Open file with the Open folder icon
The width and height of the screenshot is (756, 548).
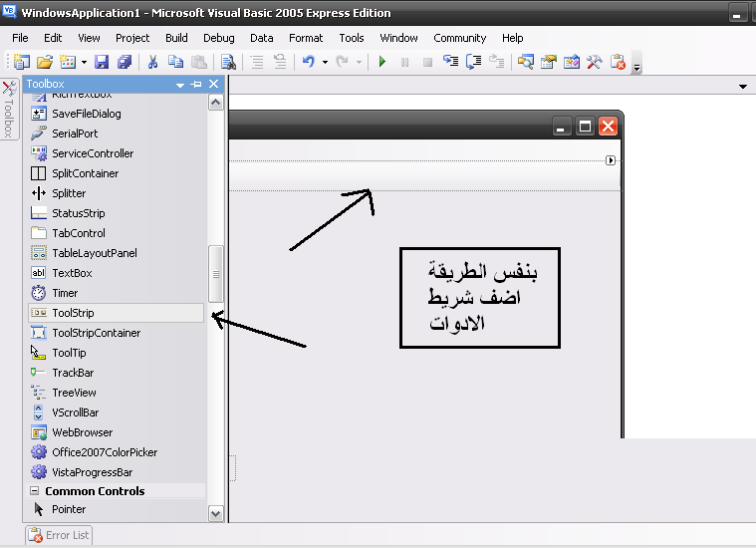(45, 62)
